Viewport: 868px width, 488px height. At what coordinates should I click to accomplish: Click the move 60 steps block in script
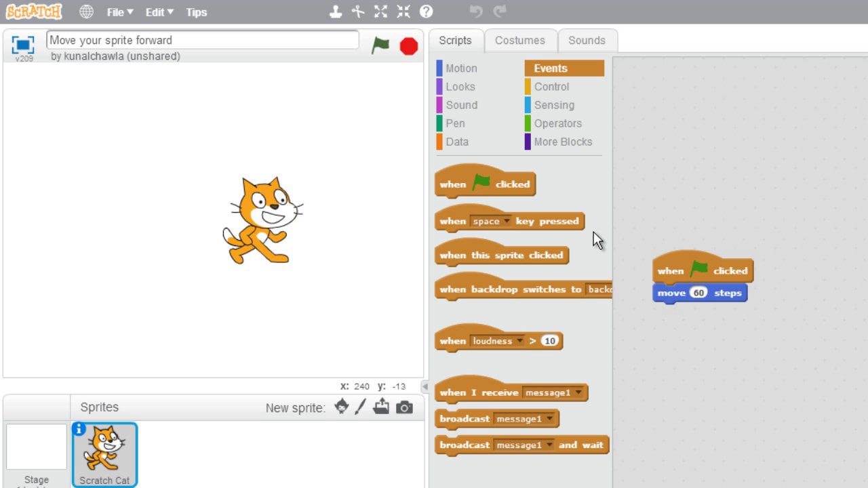pos(700,293)
